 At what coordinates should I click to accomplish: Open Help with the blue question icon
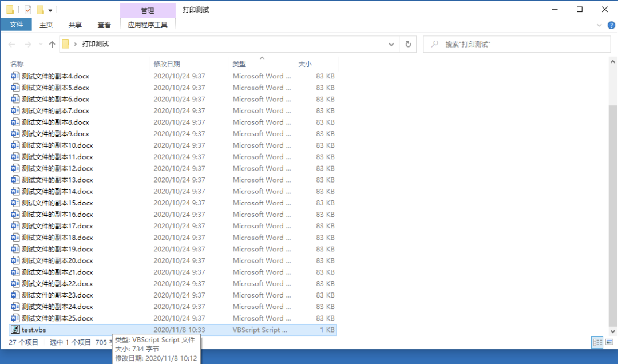(x=611, y=25)
